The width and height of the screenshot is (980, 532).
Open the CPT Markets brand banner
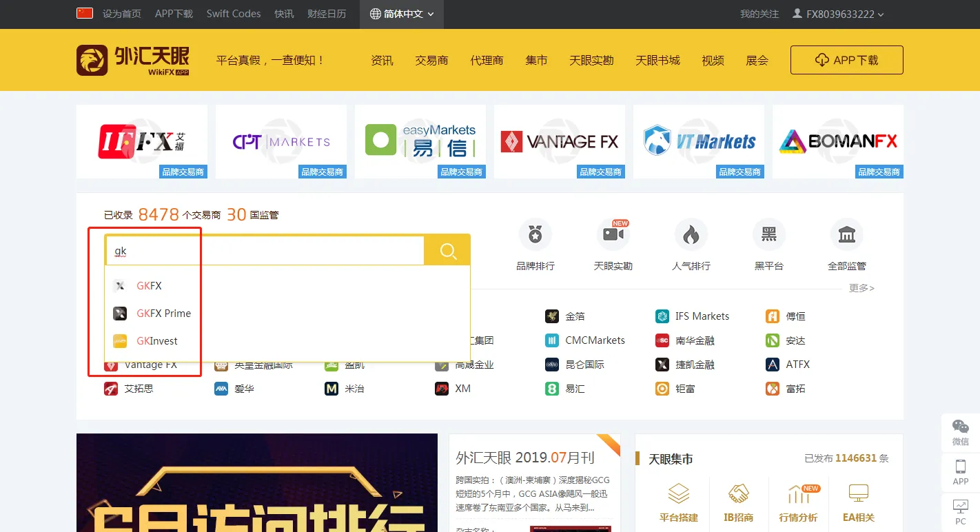tap(281, 142)
